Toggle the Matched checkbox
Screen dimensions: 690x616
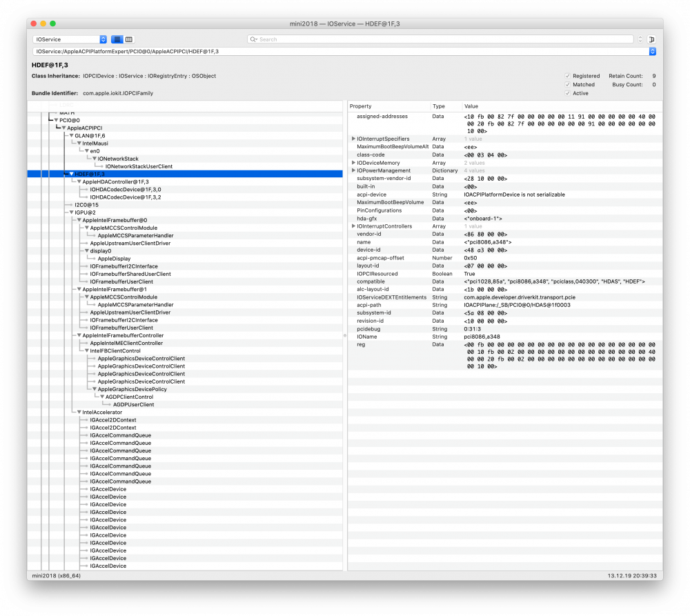[x=568, y=84]
